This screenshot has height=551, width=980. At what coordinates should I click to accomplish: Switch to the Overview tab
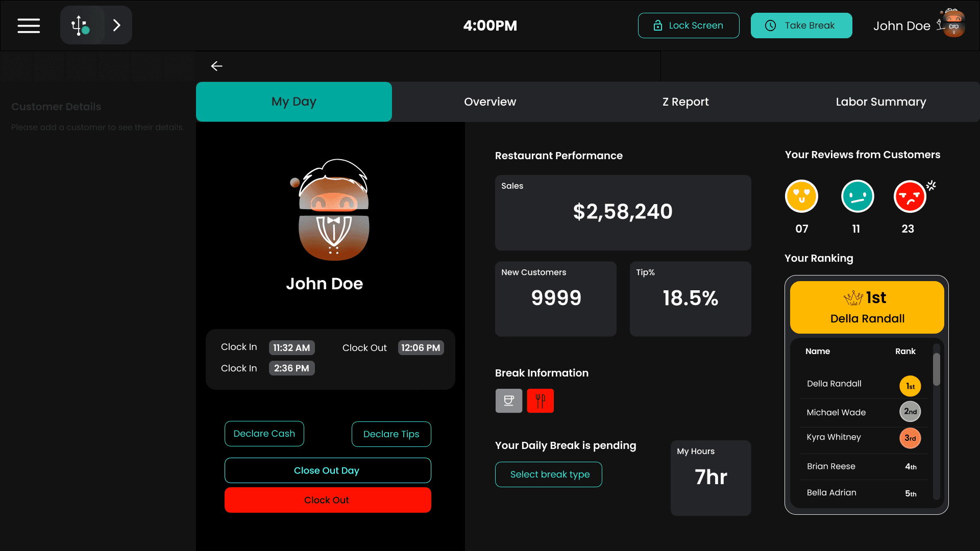(x=490, y=102)
